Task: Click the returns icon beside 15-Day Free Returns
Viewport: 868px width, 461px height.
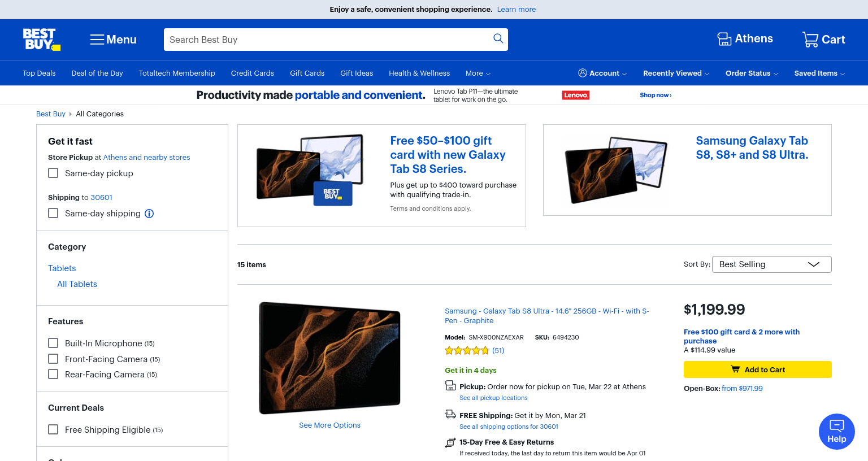Action: click(450, 442)
